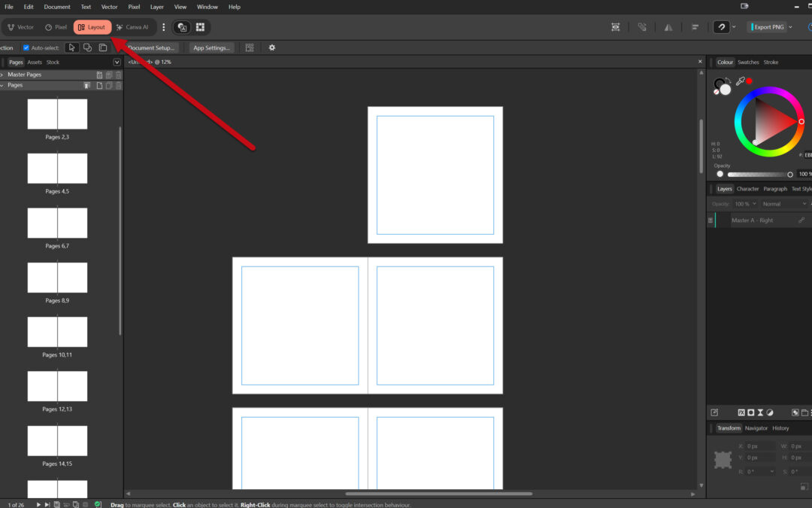
Task: Pick the colour picker eyedropper tool
Action: [740, 81]
